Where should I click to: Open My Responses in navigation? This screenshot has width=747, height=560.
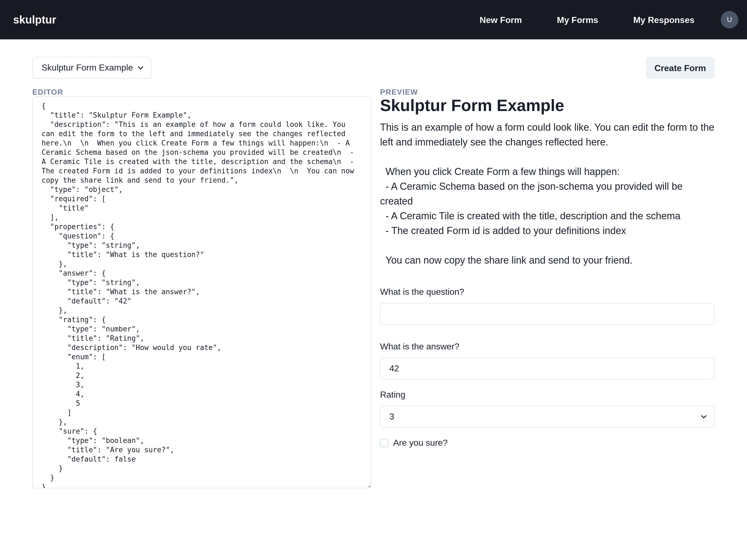663,20
